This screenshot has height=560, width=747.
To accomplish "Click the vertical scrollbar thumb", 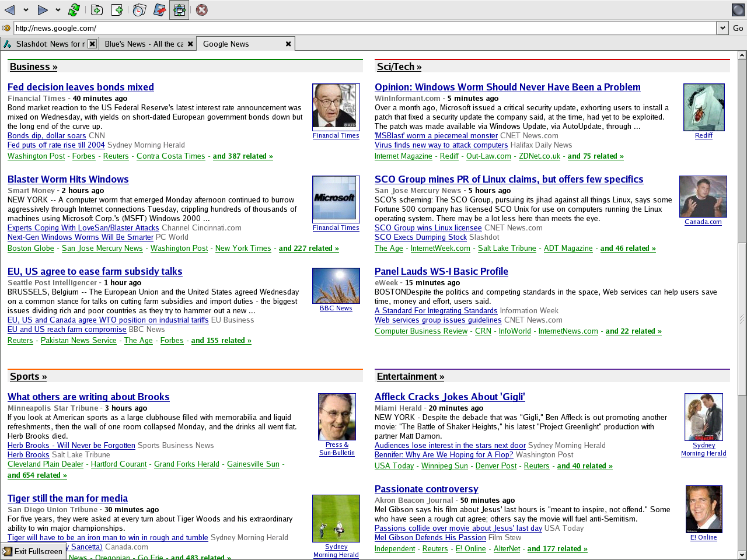I will (x=742, y=318).
